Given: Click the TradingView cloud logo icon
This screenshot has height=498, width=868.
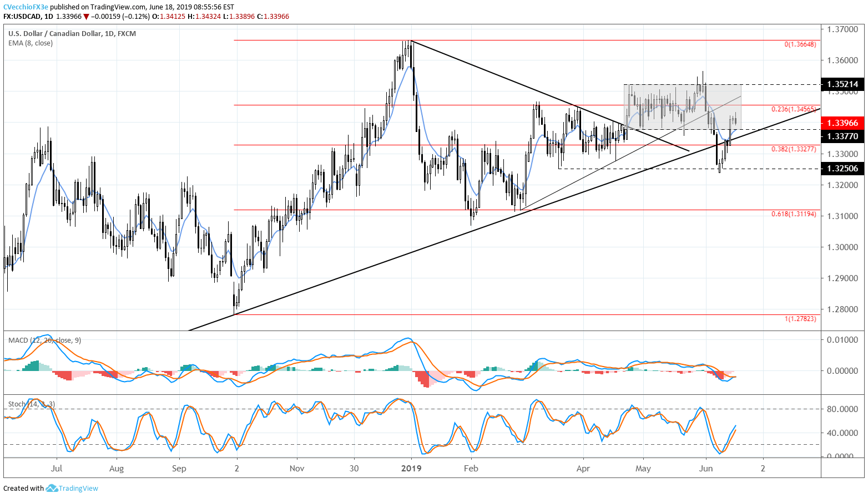Looking at the screenshot, I should pyautogui.click(x=52, y=488).
